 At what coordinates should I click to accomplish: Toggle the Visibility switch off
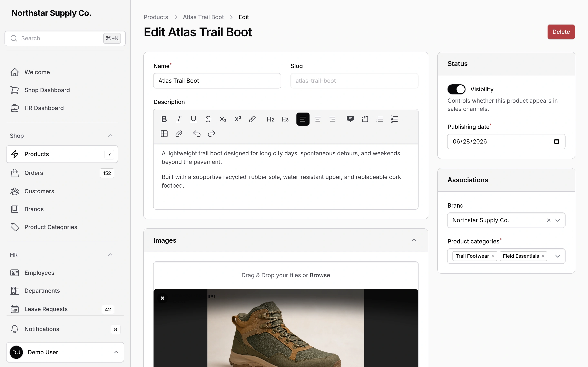[456, 89]
